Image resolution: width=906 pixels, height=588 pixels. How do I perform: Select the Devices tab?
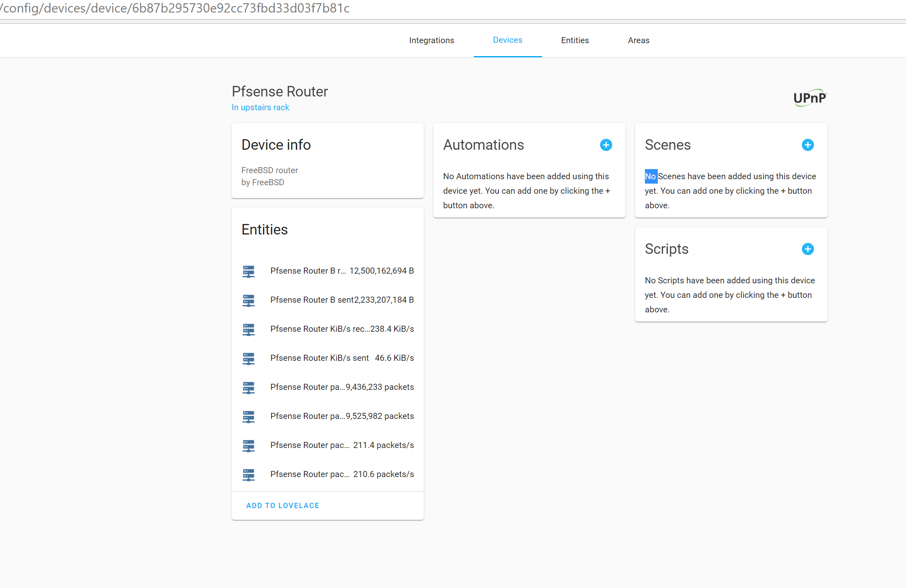[x=508, y=40]
